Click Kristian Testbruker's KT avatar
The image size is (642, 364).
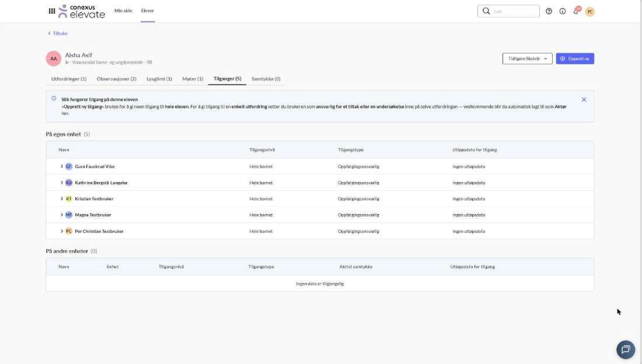(x=69, y=199)
